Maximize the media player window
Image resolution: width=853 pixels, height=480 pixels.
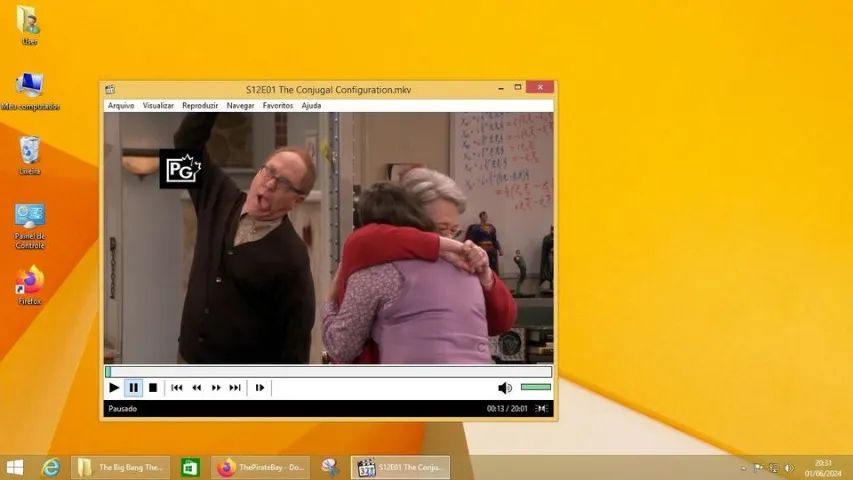pos(518,88)
